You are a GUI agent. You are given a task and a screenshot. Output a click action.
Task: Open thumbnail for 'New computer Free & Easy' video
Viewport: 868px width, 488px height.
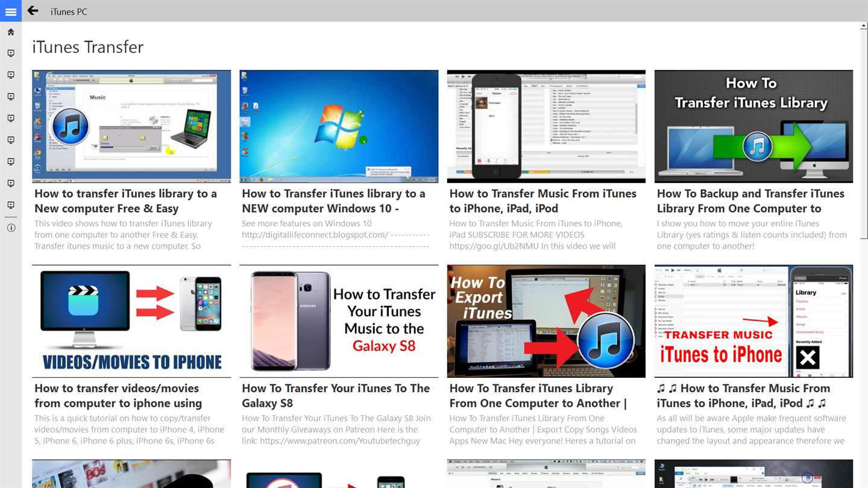point(131,127)
